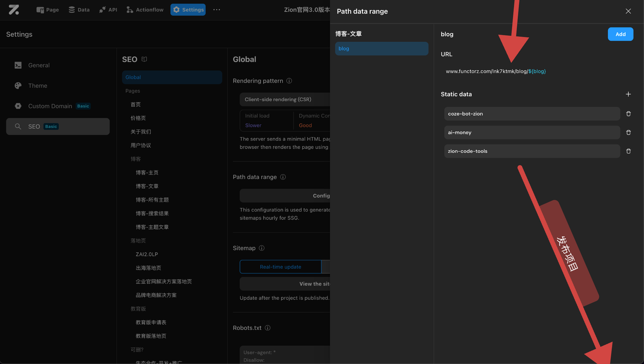Delete the coze-bot-zion entry
This screenshot has height=364, width=644.
[628, 114]
